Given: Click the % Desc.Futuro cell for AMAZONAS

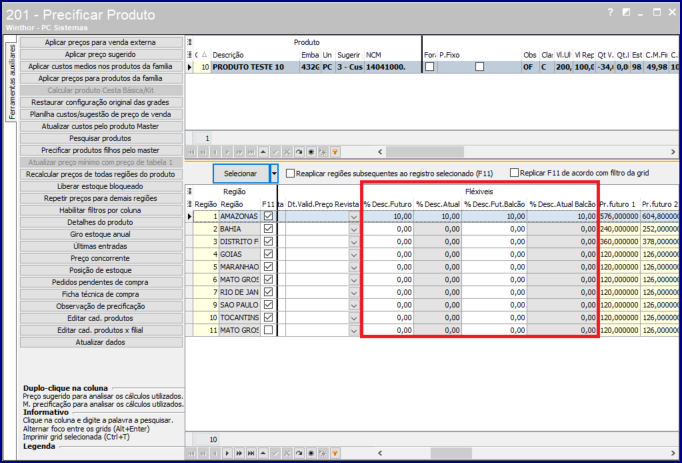Looking at the screenshot, I should point(388,216).
